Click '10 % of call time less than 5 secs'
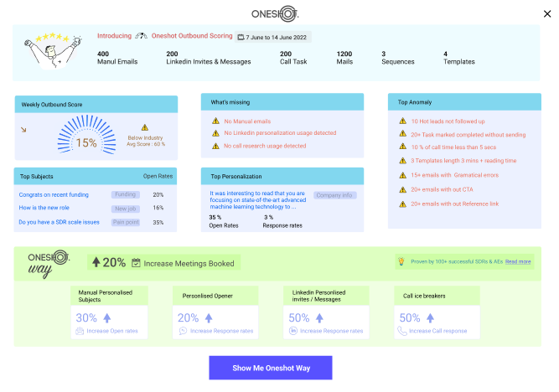Viewport: 559px width, 392px height. tap(453, 147)
